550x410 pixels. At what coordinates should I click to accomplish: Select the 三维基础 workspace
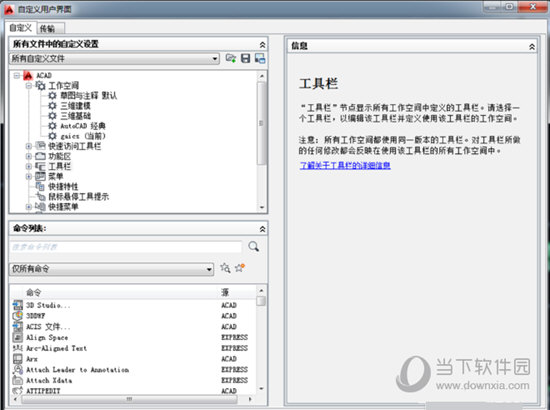(75, 116)
